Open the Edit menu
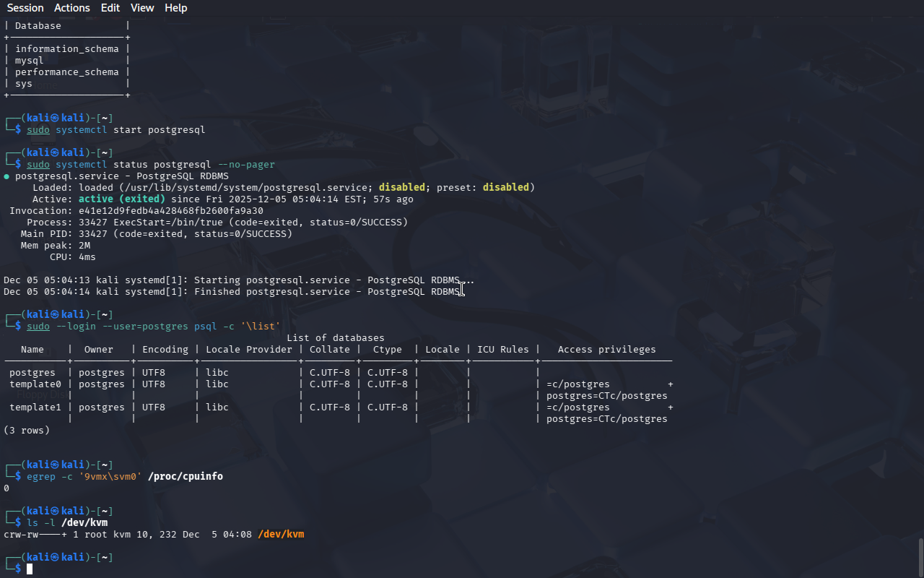Screen dimensions: 924x578 pyautogui.click(x=110, y=8)
